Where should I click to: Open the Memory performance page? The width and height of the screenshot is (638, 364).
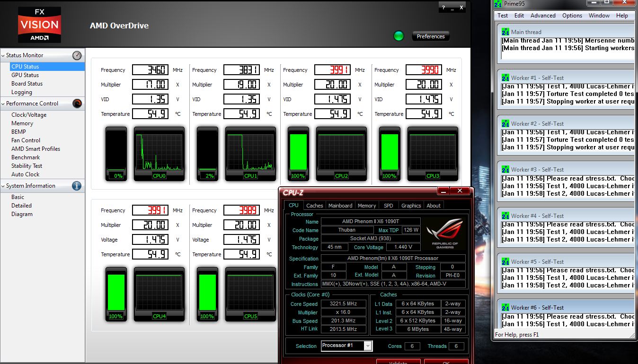(22, 123)
